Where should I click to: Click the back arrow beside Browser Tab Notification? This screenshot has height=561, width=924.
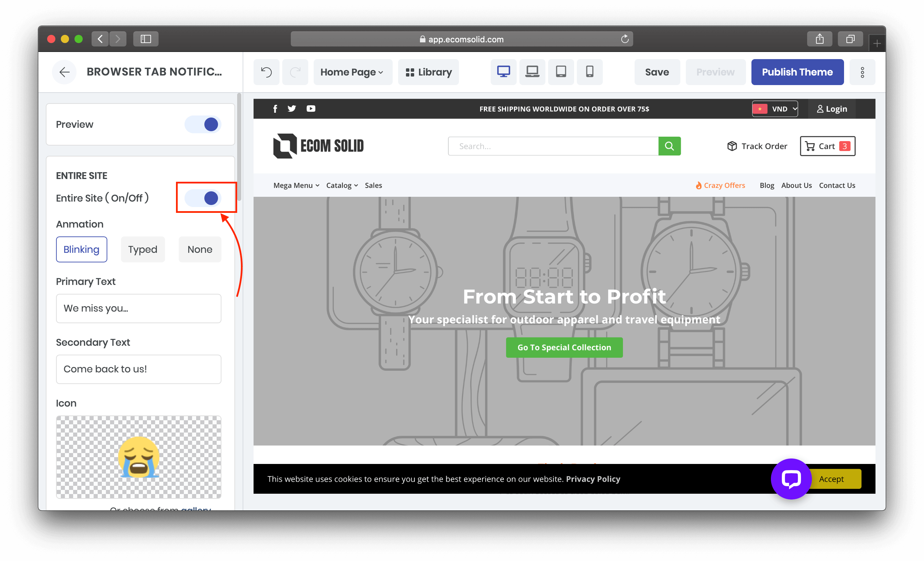click(65, 72)
